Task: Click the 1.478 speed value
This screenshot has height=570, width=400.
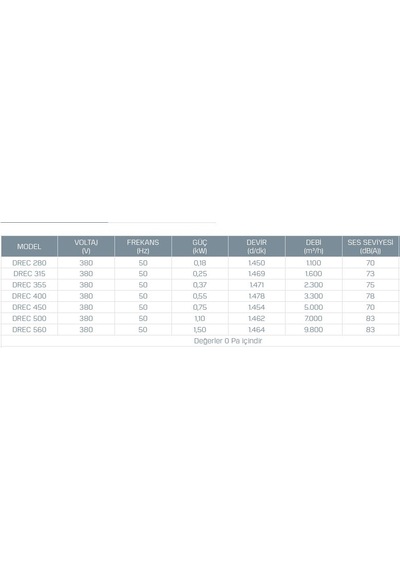Action: point(257,296)
